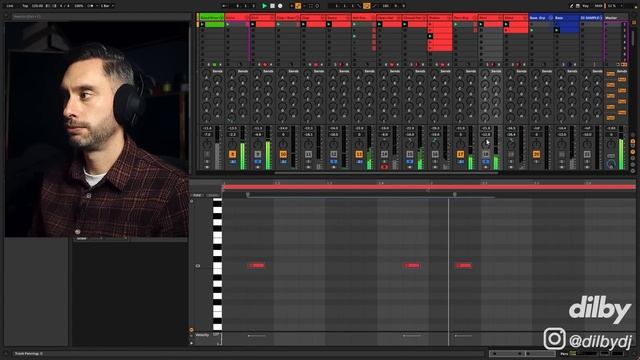Viewport: 640px width, 360px height.
Task: Click the blue solo button under activator 17
Action: point(460,162)
